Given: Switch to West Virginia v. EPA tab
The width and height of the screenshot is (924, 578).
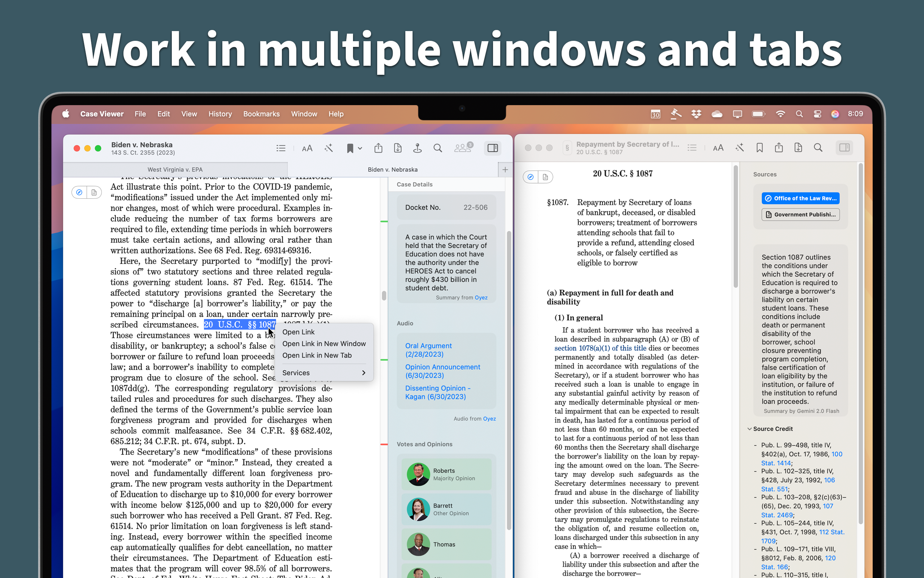Looking at the screenshot, I should click(x=175, y=169).
